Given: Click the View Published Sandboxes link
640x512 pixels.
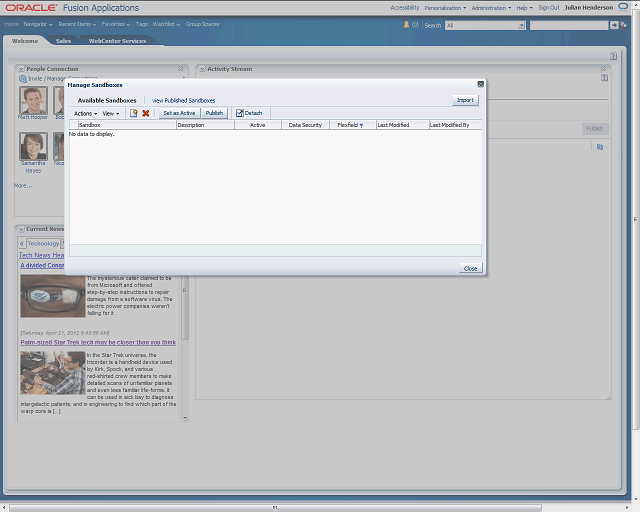Looking at the screenshot, I should (183, 100).
